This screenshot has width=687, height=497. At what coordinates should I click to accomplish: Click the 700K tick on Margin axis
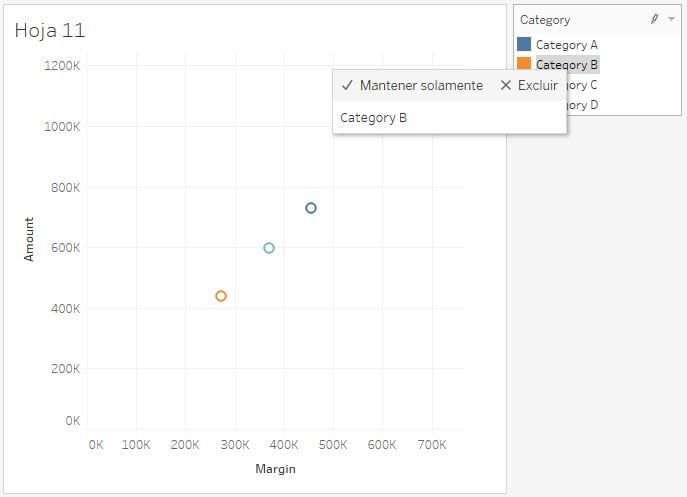[x=432, y=445]
